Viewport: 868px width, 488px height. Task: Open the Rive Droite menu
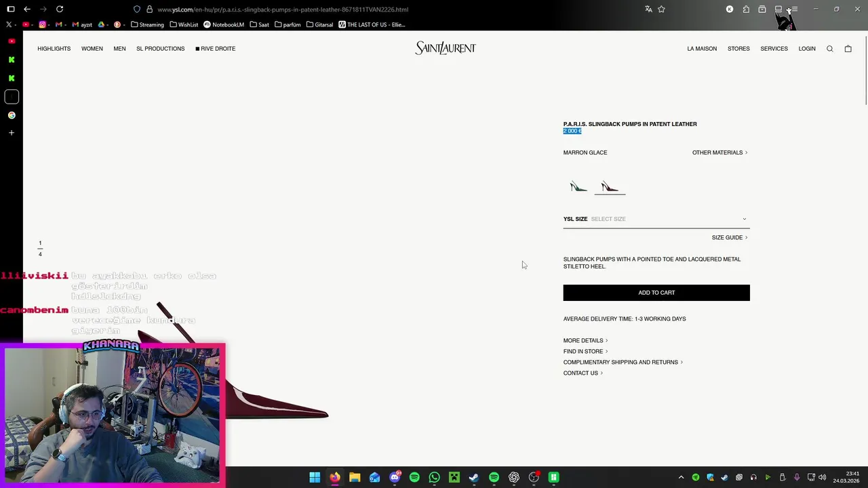pyautogui.click(x=216, y=49)
